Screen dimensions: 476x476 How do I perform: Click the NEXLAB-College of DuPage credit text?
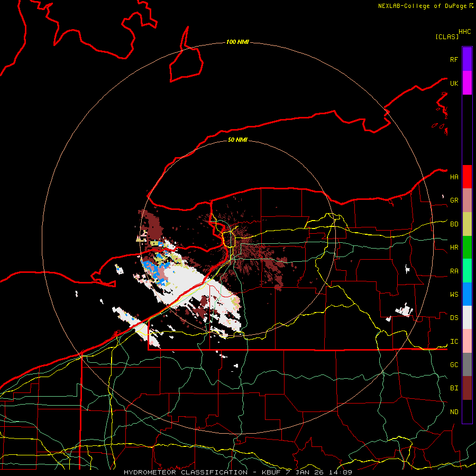point(422,6)
